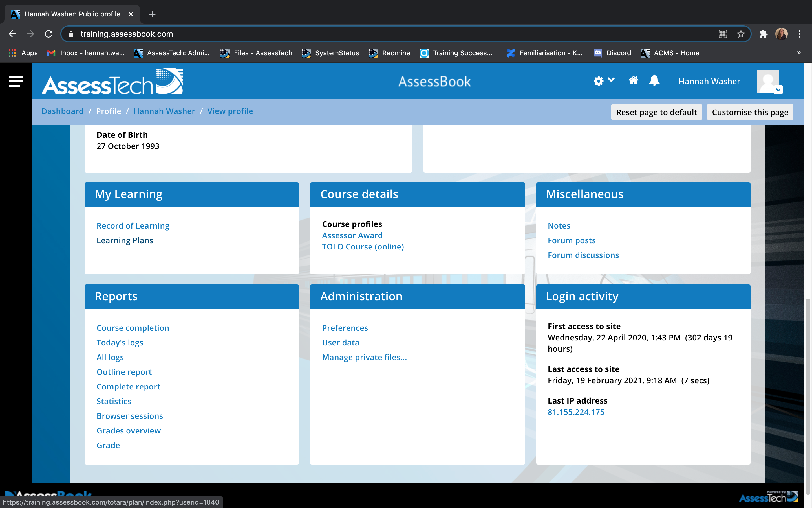Open the settings gear menu

(604, 81)
